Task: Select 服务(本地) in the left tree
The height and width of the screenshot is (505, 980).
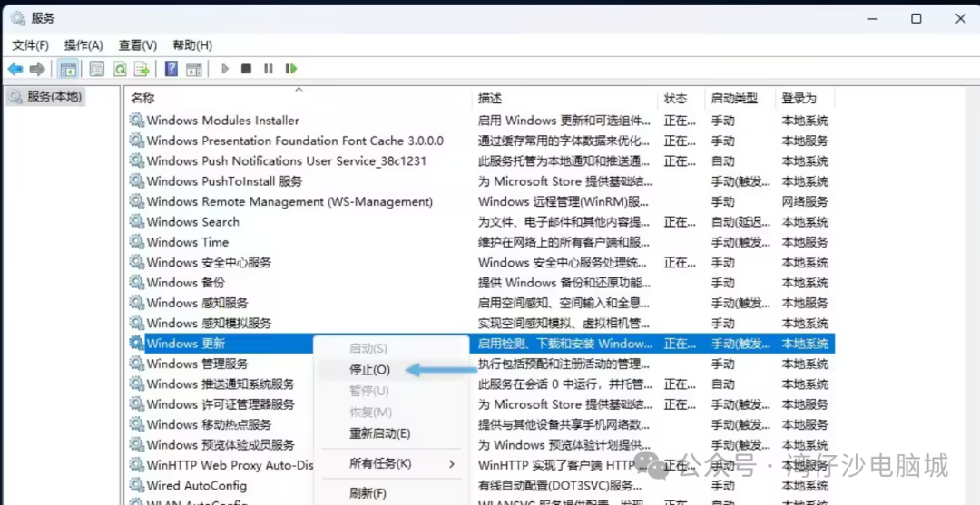Action: 45,97
